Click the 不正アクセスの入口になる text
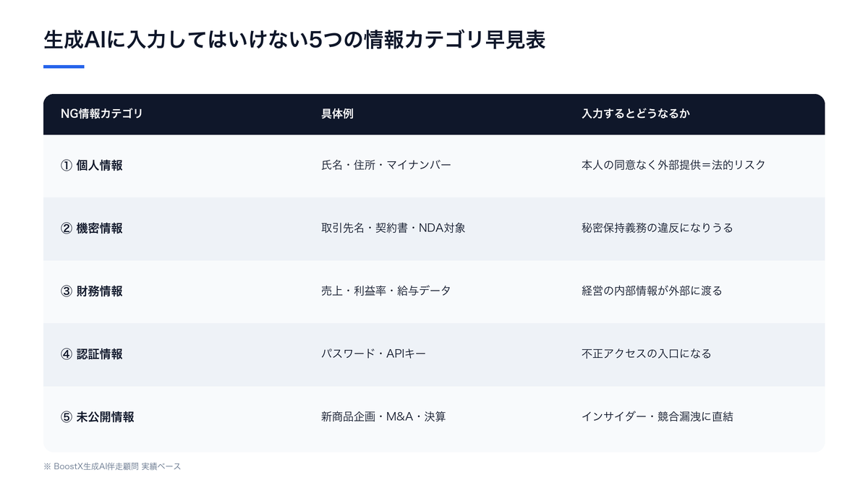Viewport: 868px width, 488px height. pyautogui.click(x=647, y=354)
